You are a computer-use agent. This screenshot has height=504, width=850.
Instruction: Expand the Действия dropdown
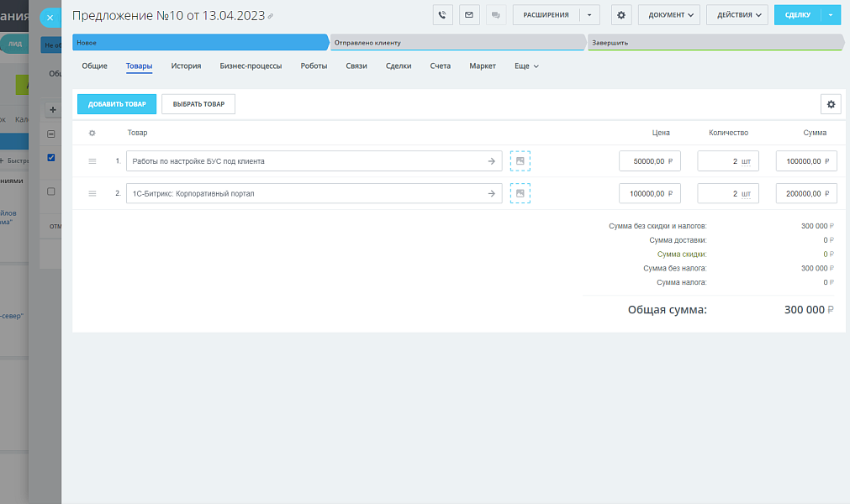[737, 15]
